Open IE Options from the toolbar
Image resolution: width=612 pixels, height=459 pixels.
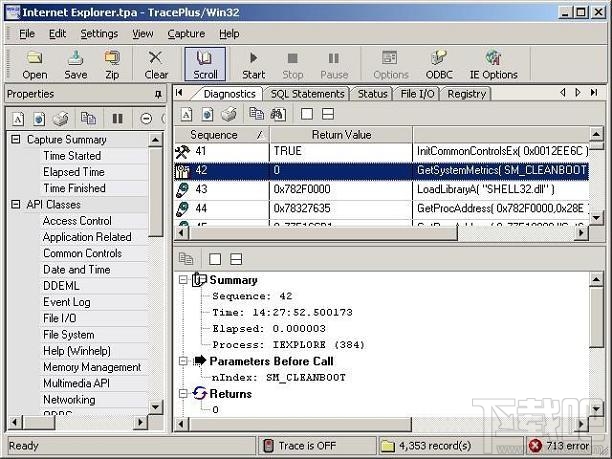point(493,64)
